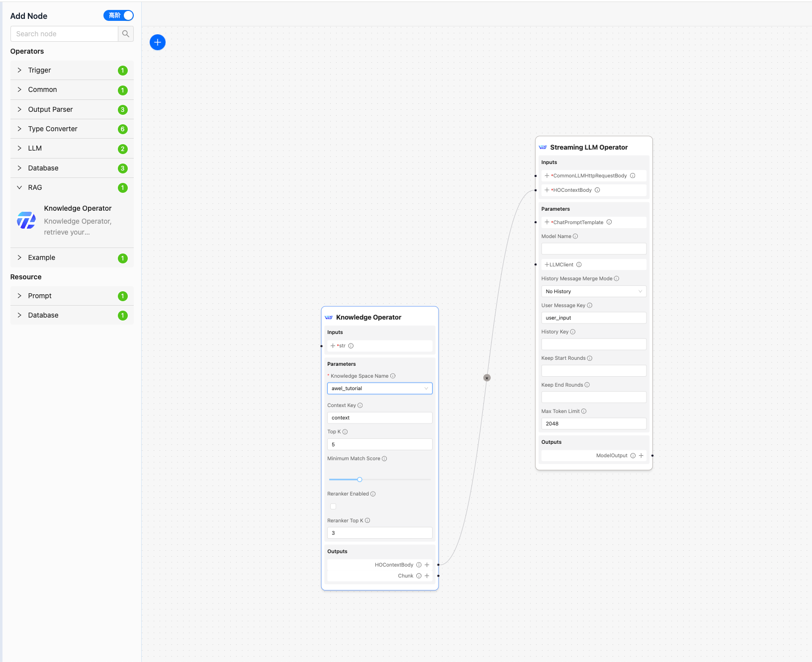Expand the Output Parser category

click(72, 109)
